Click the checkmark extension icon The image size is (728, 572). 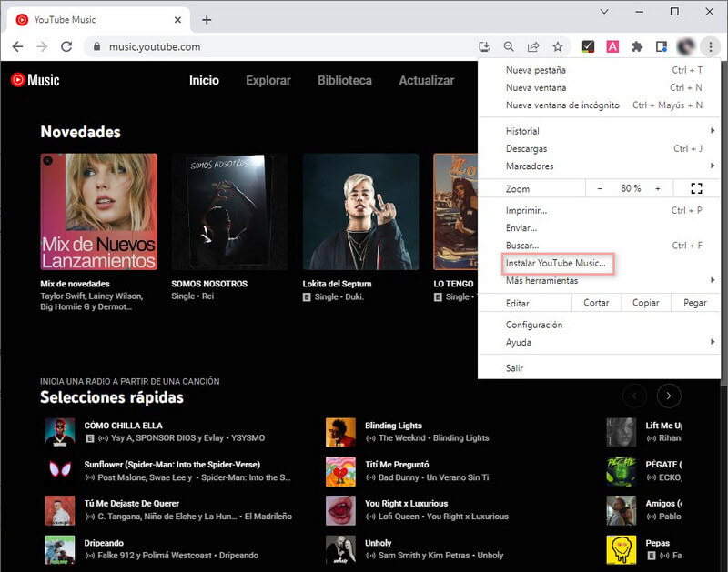[x=588, y=46]
